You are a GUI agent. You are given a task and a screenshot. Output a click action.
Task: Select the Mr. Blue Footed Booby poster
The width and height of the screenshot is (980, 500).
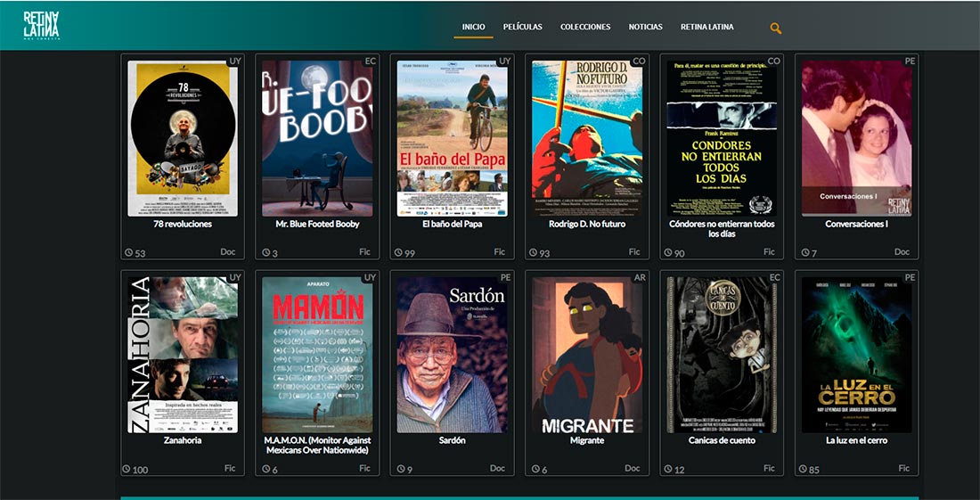(317, 138)
